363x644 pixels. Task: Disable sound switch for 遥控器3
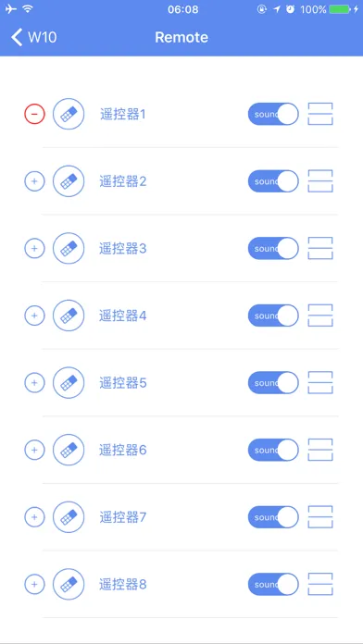(273, 249)
